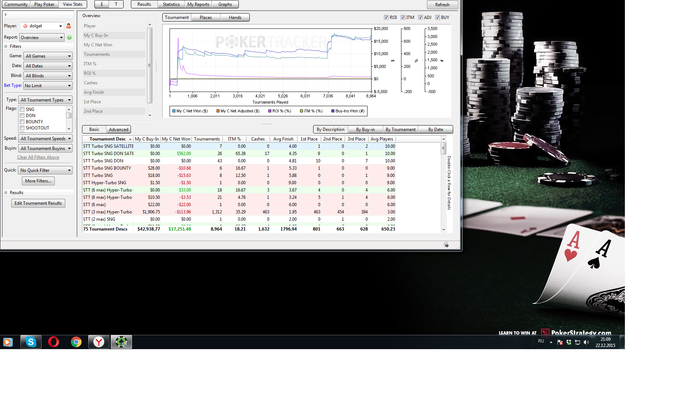
Task: Open the All Tournament Buyins dropdown
Action: tap(46, 149)
